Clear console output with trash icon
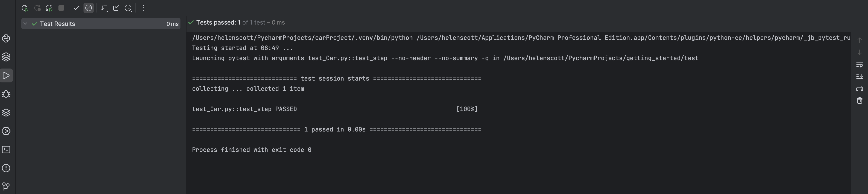Image resolution: width=868 pixels, height=194 pixels. point(859,100)
